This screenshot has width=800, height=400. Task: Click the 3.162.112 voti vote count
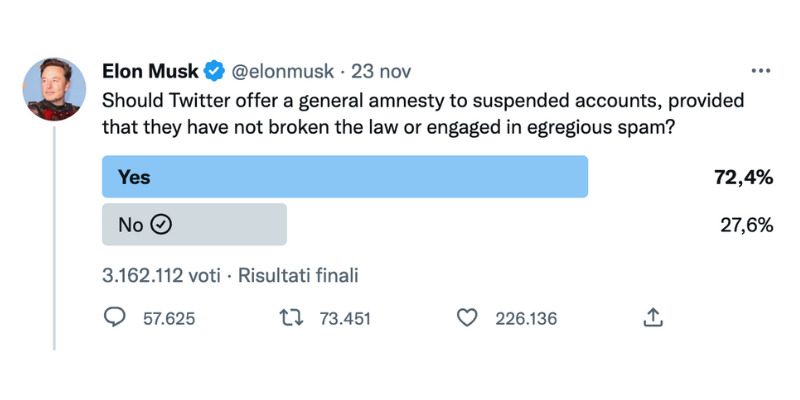tap(162, 274)
